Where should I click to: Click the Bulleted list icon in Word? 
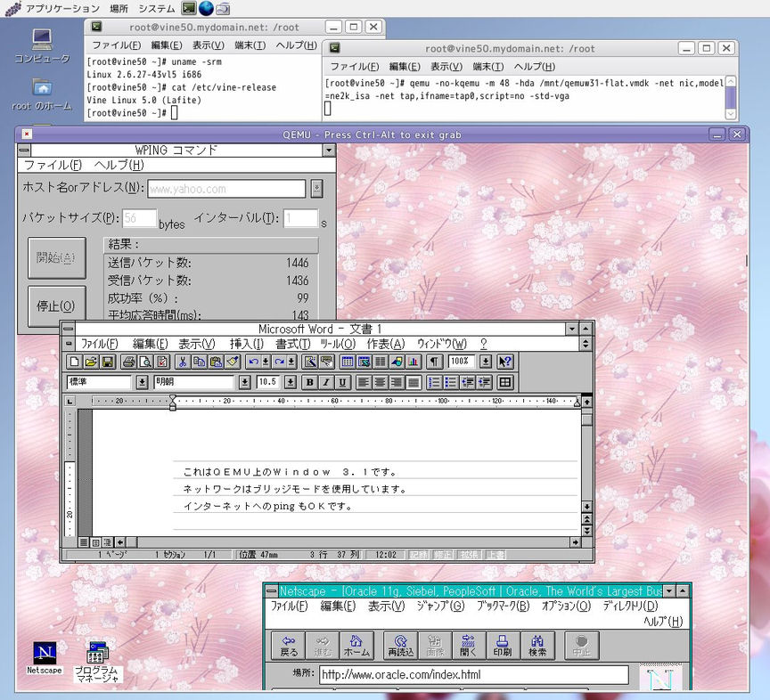coord(451,382)
